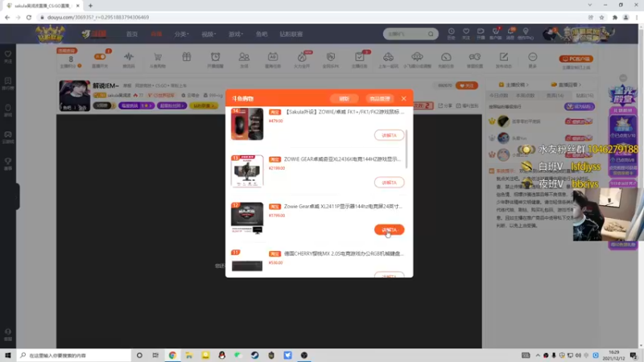Go to 首页 in the top navigation
Viewport: 644px width, 362px height.
(132, 34)
